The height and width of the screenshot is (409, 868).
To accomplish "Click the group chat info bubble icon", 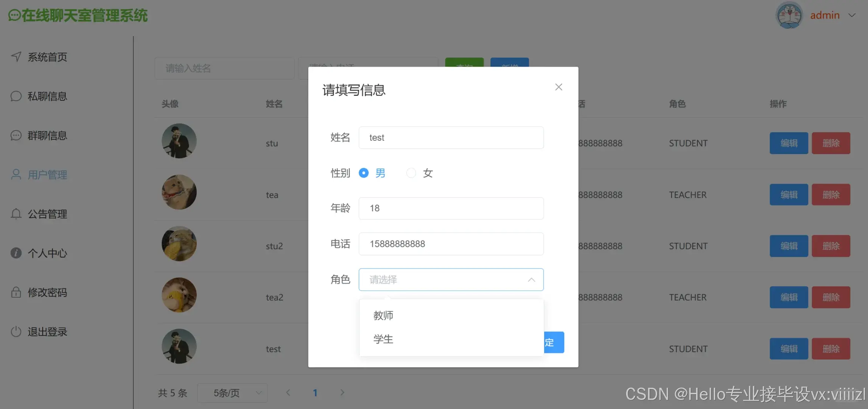I will coord(16,135).
